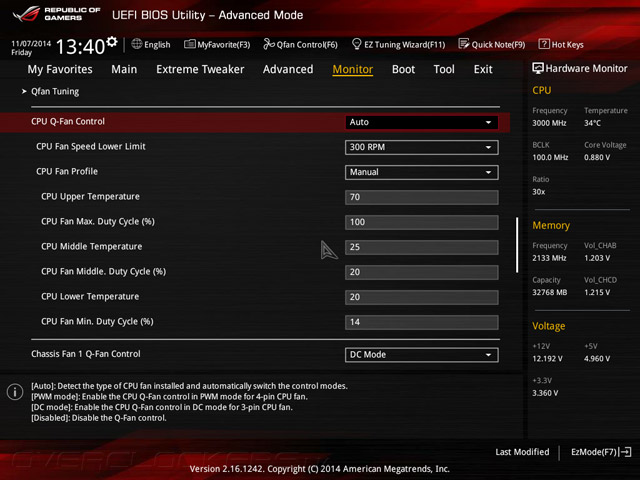This screenshot has height=480, width=640.
Task: Click the 11/07/2014 date text
Action: click(x=31, y=43)
